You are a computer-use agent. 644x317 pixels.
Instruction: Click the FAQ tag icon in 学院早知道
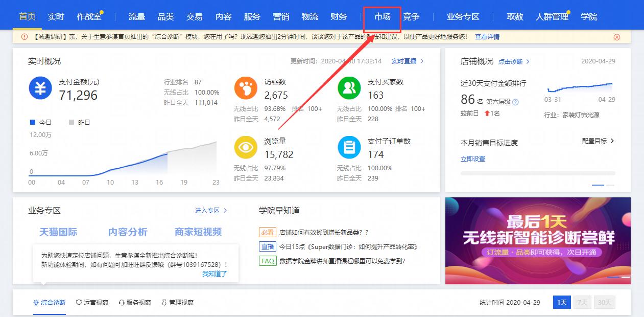click(268, 261)
